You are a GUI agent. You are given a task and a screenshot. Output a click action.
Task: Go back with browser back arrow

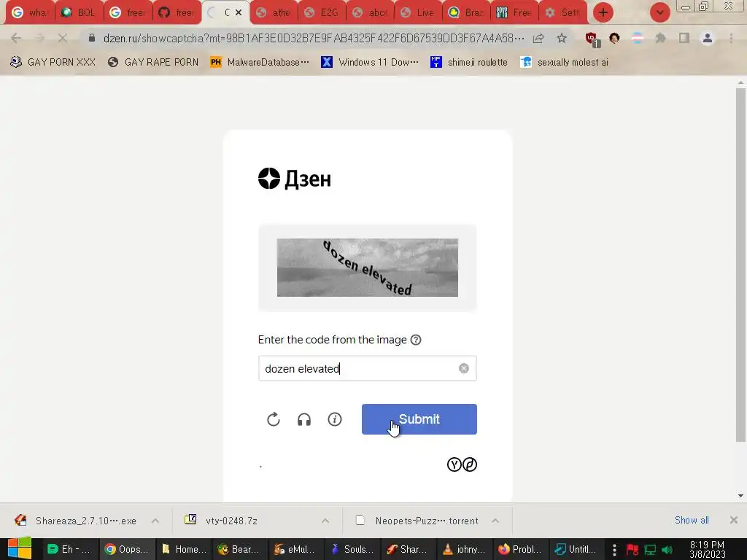[x=16, y=38]
